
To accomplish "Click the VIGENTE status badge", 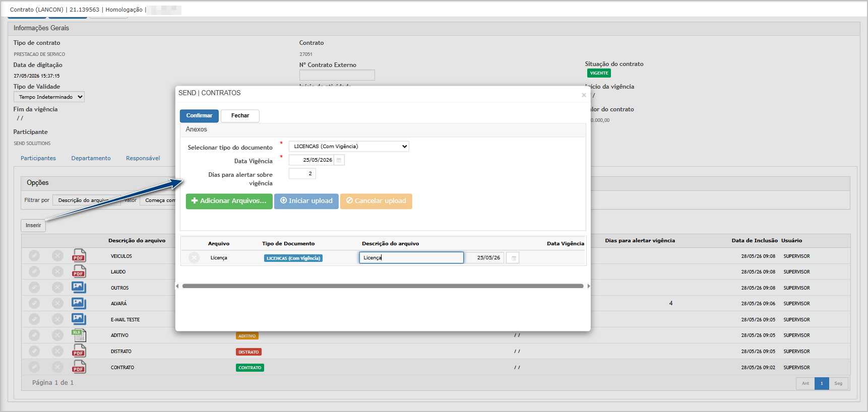I will 599,73.
